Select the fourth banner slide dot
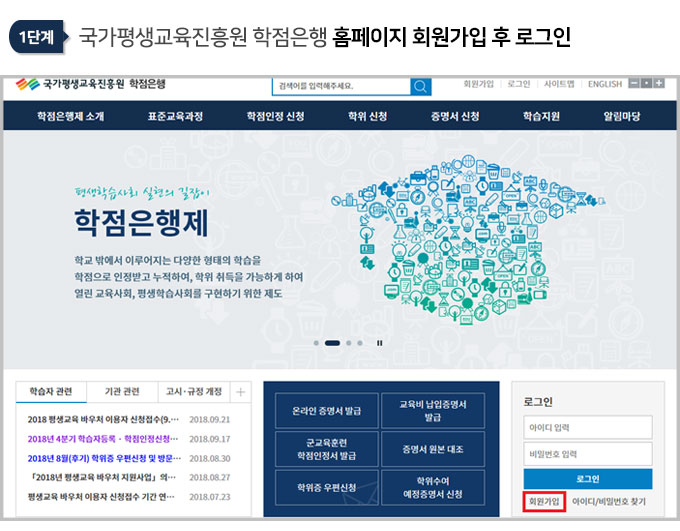Viewport: 680px width, 531px height. (x=360, y=343)
